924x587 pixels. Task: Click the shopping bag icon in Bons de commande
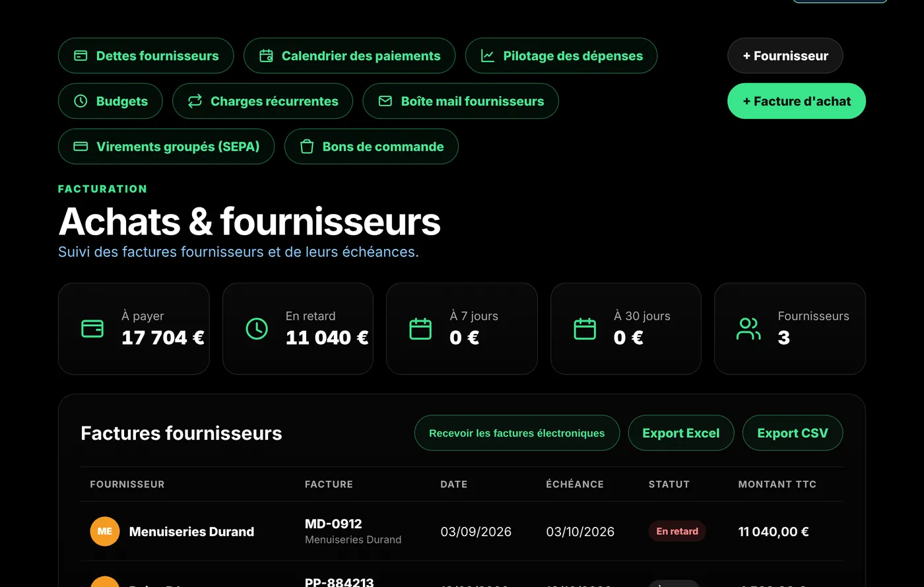click(x=307, y=147)
